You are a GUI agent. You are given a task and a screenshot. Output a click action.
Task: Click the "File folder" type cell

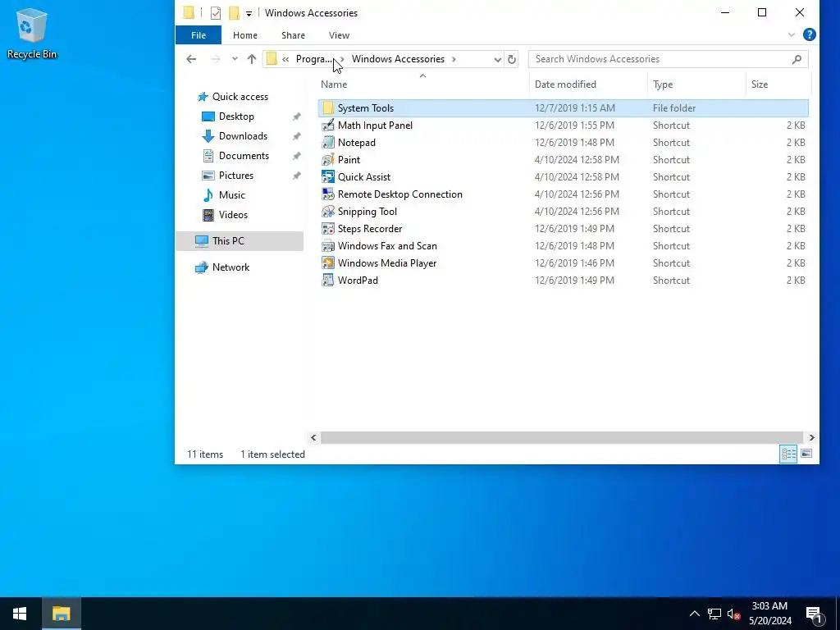[674, 108]
